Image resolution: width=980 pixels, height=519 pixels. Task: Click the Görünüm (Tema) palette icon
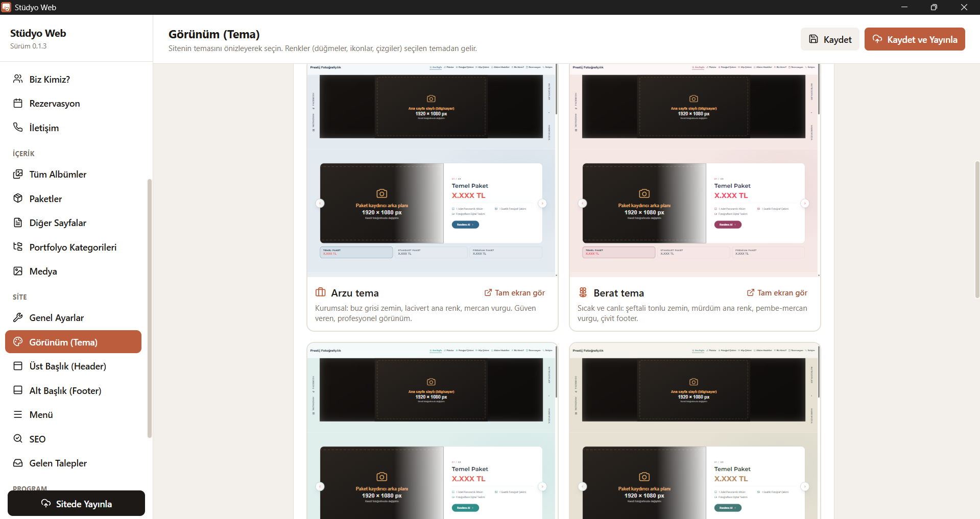click(18, 342)
